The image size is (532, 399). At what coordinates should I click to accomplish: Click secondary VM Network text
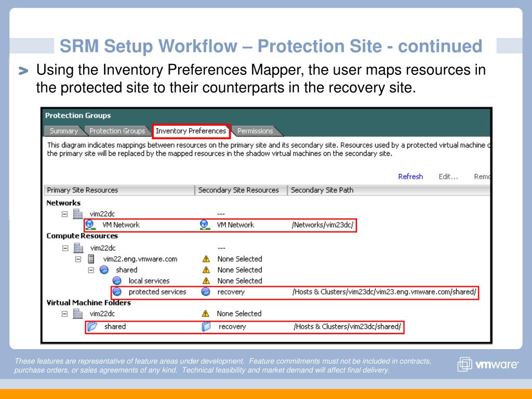pos(235,225)
